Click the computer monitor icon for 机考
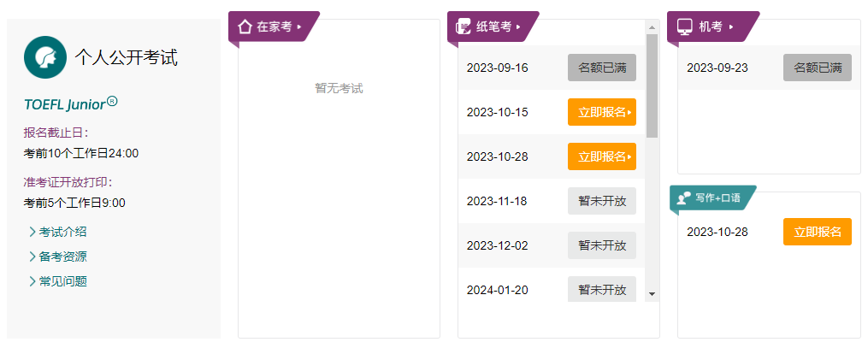The height and width of the screenshot is (348, 868). pos(684,27)
